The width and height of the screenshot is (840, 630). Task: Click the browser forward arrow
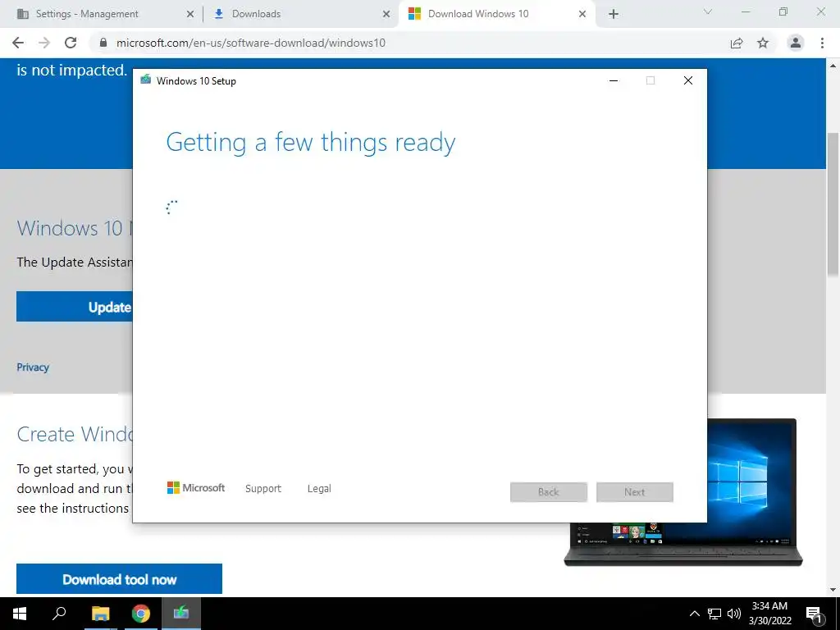click(44, 43)
